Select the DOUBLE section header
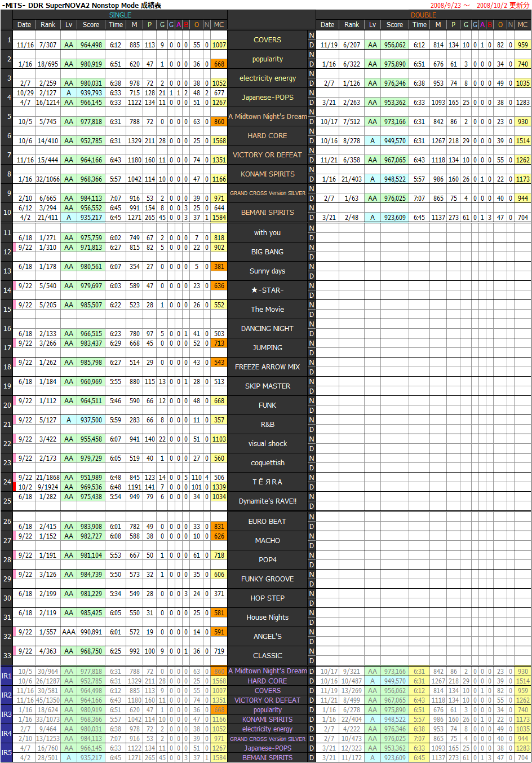This screenshot has height=763, width=532. 423,15
